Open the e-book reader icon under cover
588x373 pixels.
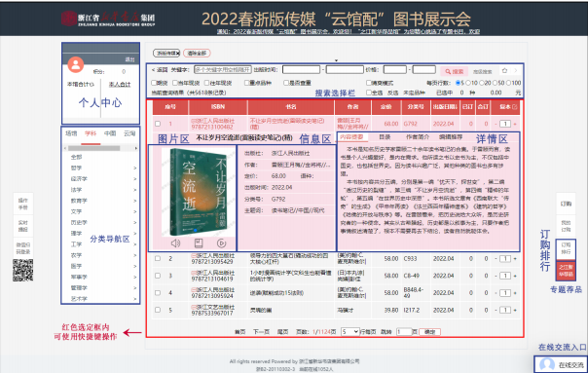pos(199,243)
